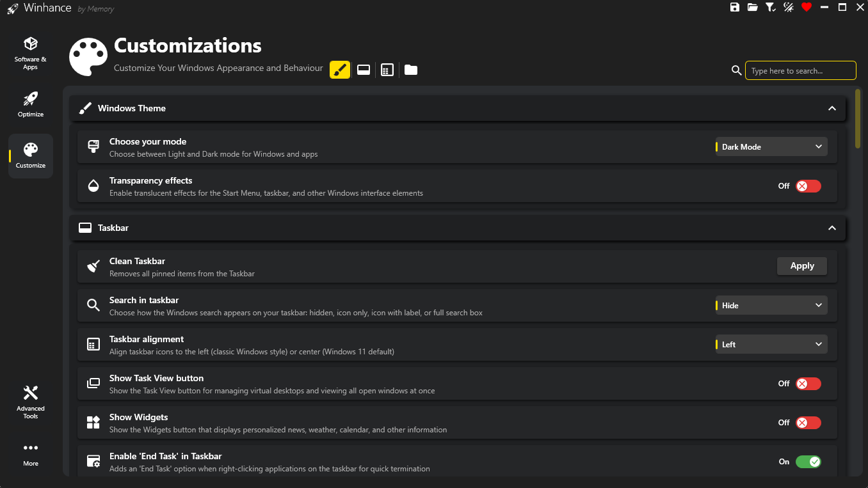Screen dimensions: 868x488
Task: Click the yellow paintbrush Windows Theme icon
Action: (x=340, y=70)
